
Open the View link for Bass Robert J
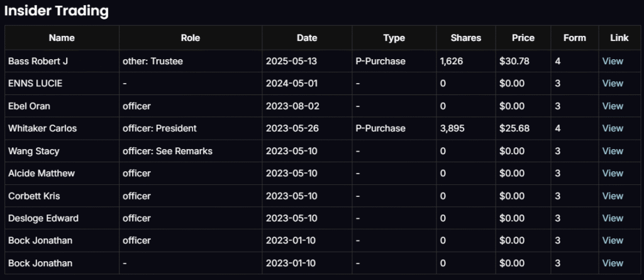[613, 61]
